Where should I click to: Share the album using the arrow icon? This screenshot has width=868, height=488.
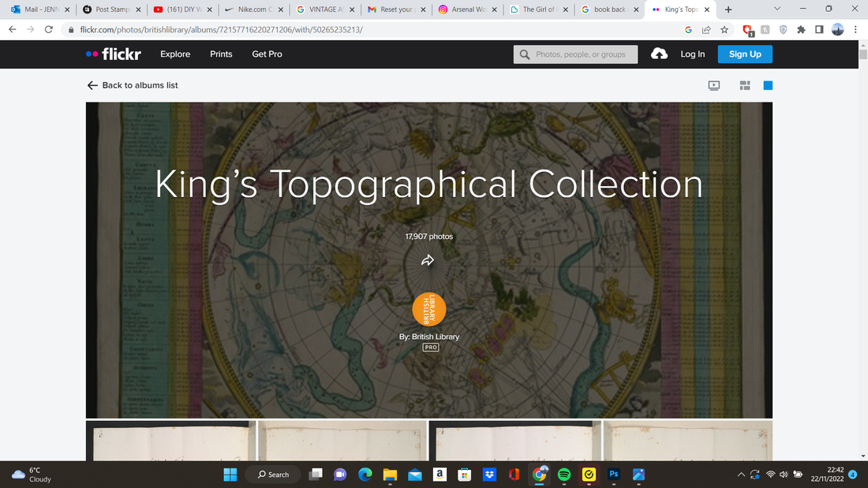coord(428,260)
